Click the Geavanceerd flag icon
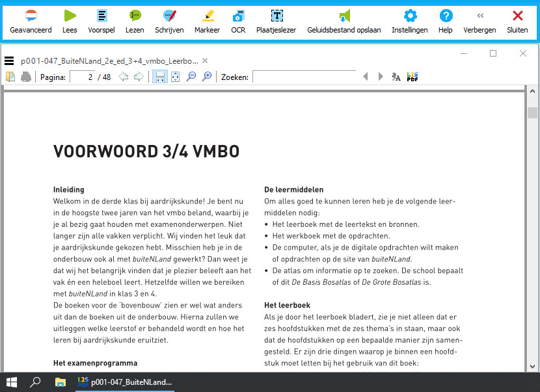 (x=31, y=16)
